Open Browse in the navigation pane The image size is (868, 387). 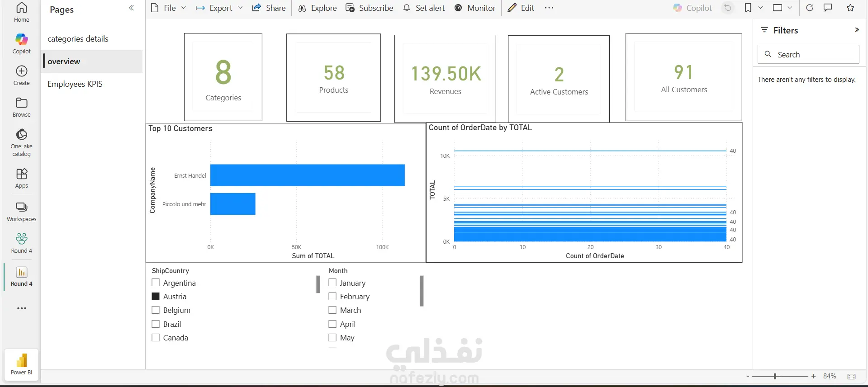point(21,107)
